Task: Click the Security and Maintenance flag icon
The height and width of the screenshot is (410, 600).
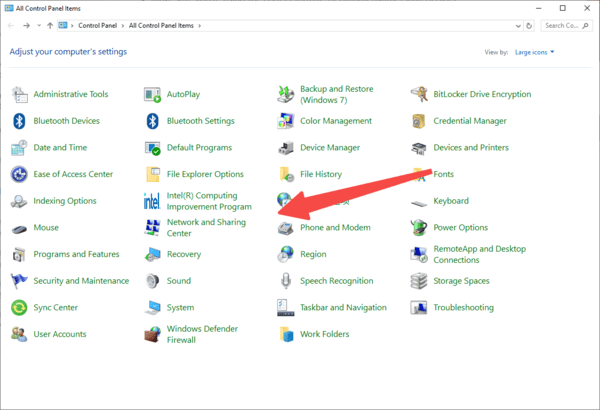Action: [x=20, y=281]
